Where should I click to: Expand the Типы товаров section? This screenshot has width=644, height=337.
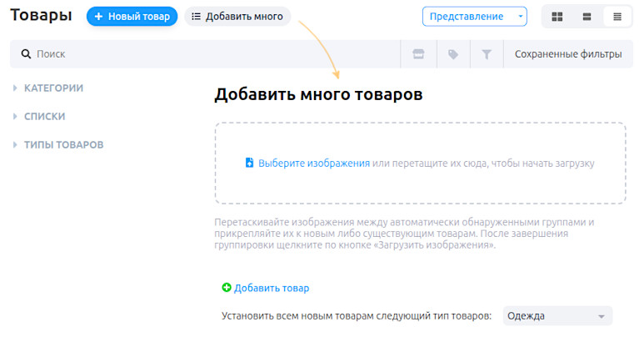coord(63,144)
